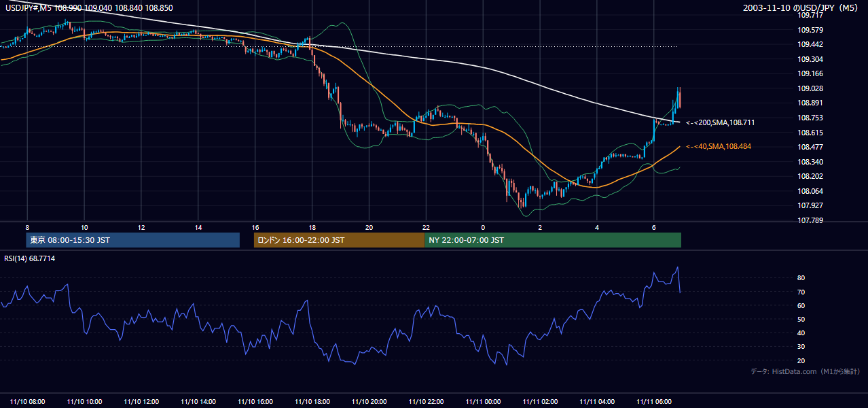Click price axis value 109.579

click(811, 30)
